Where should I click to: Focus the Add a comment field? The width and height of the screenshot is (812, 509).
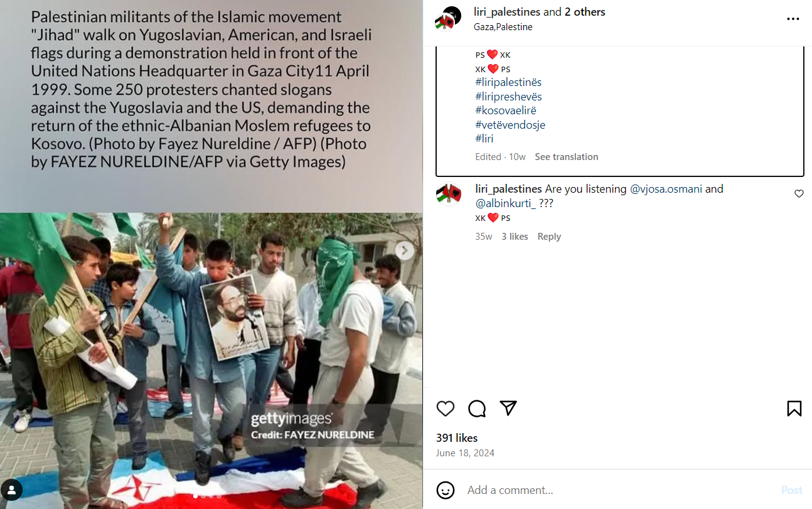pyautogui.click(x=618, y=490)
